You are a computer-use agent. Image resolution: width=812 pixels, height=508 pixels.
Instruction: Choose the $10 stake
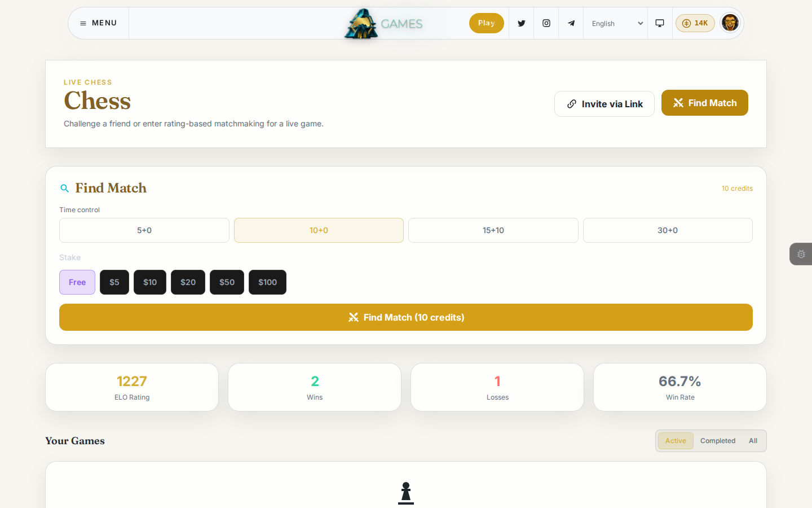150,282
